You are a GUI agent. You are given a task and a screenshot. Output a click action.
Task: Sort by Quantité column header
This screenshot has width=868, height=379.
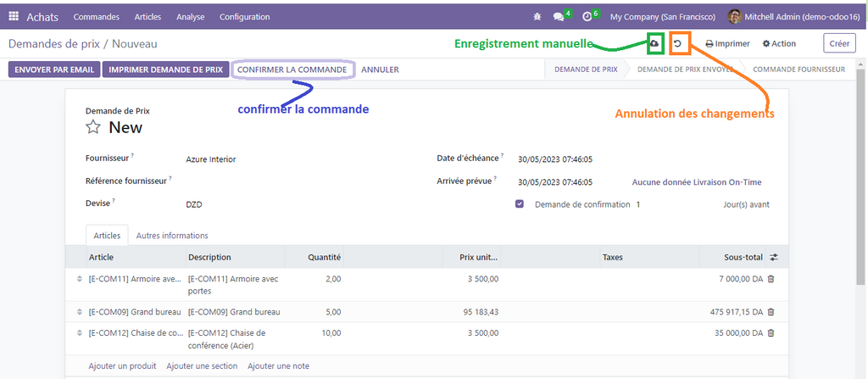314,257
